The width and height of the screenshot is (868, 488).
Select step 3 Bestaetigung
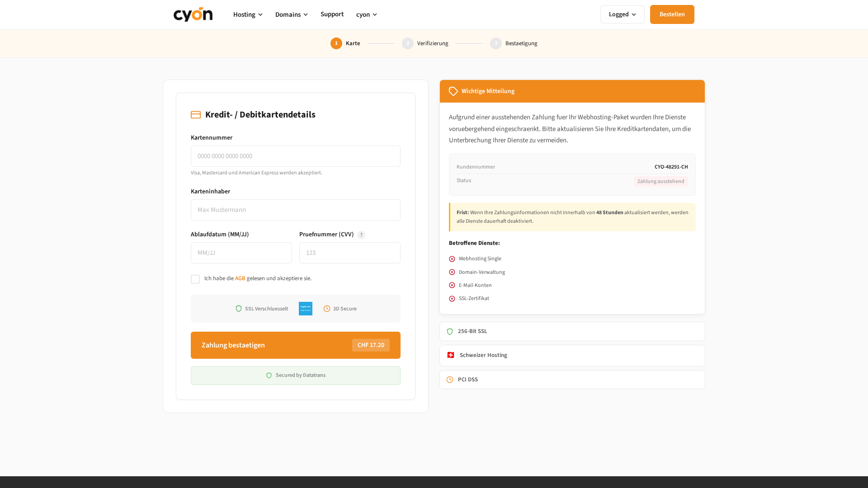click(514, 43)
